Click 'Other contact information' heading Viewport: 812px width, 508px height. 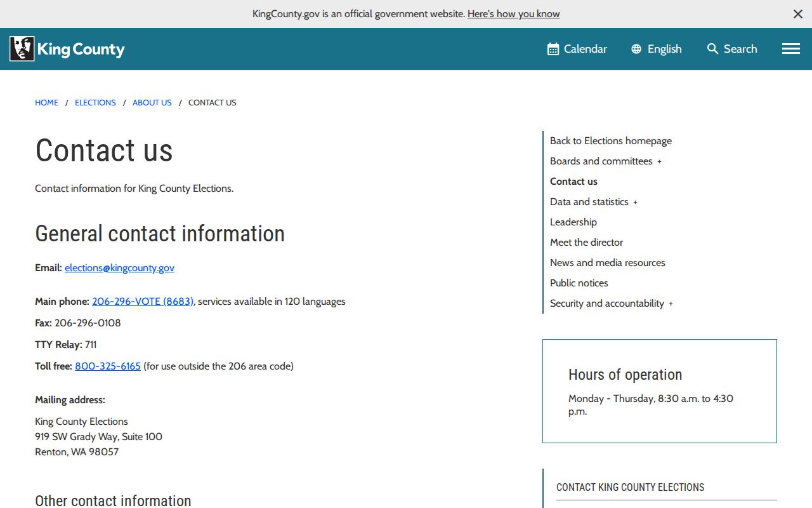pyautogui.click(x=113, y=500)
